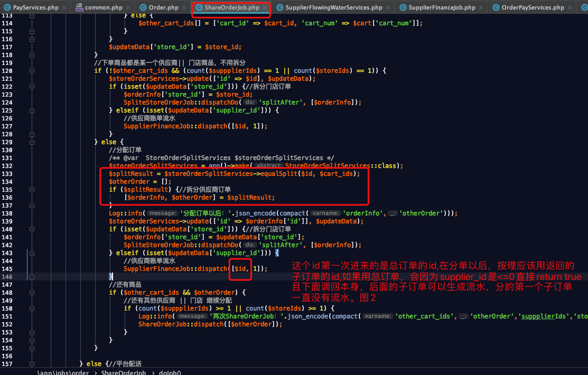Fold the count check block at line 150
Image resolution: width=588 pixels, height=375 pixels.
[x=32, y=308]
